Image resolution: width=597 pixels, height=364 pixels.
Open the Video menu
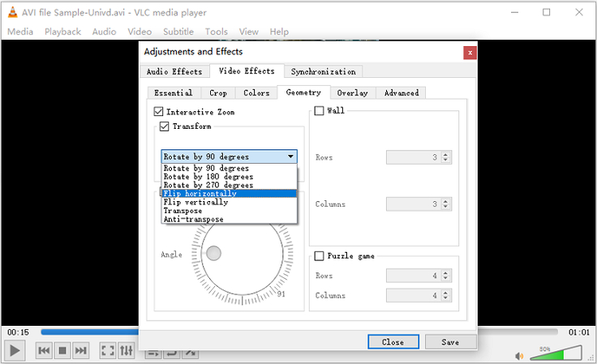140,32
